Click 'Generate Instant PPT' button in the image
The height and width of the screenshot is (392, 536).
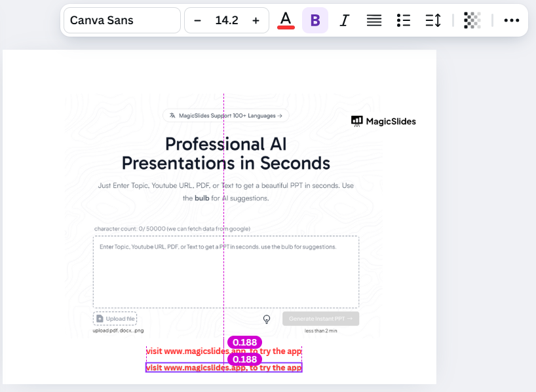[320, 319]
